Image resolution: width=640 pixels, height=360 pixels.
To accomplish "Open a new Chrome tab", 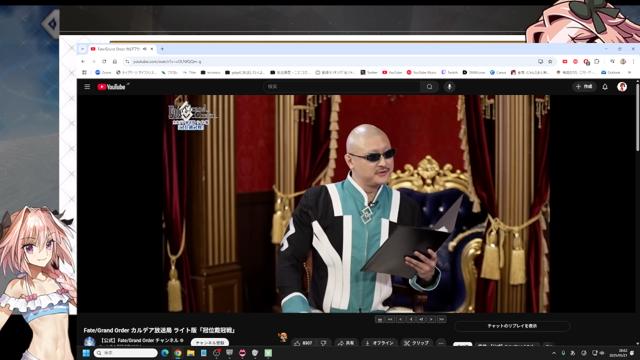I will (162, 49).
